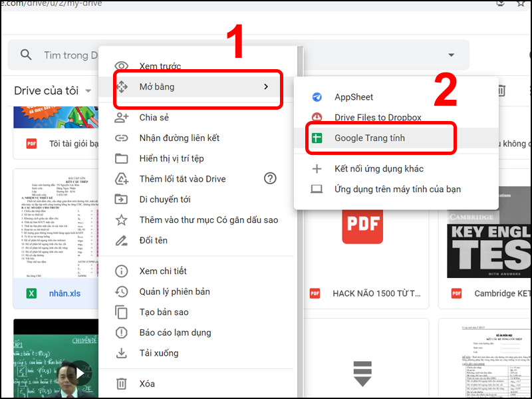Click Xóa to delete the file
Image resolution: width=532 pixels, height=399 pixels.
point(148,384)
